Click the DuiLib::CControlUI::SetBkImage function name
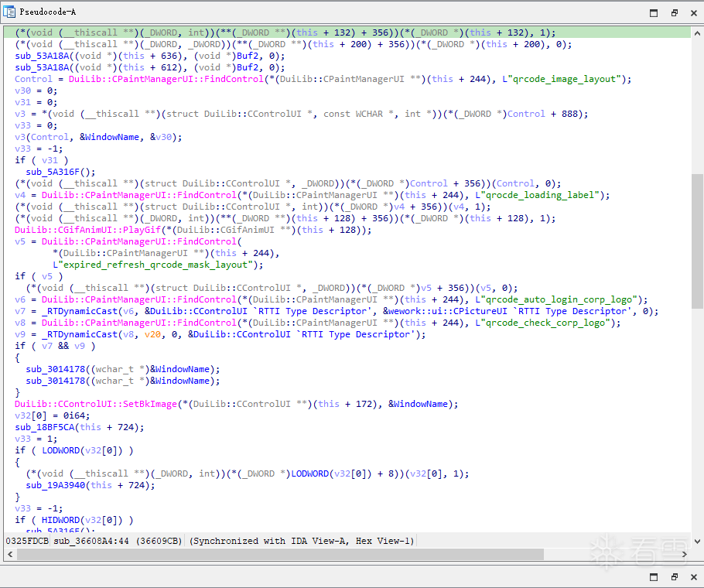Image resolution: width=704 pixels, height=588 pixels. tap(96, 404)
